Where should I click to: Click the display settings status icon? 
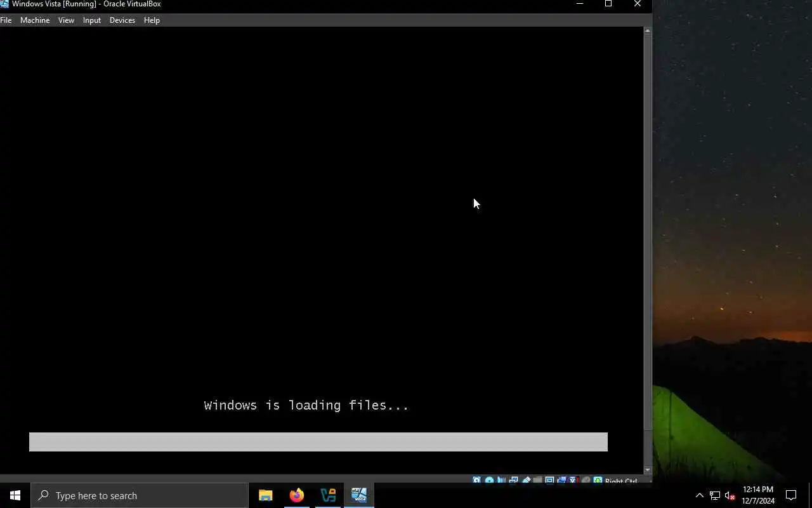(549, 480)
